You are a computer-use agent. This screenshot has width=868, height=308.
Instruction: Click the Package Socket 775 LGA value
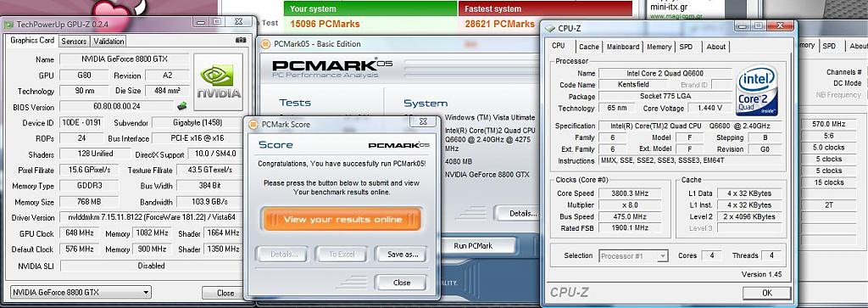[665, 97]
